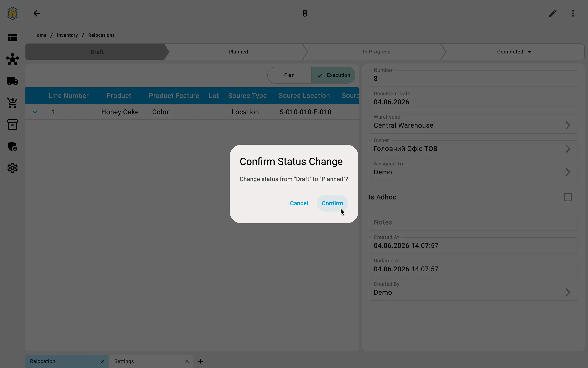The image size is (588, 368).
Task: Switch to the Settings bottom tab
Action: point(151,361)
